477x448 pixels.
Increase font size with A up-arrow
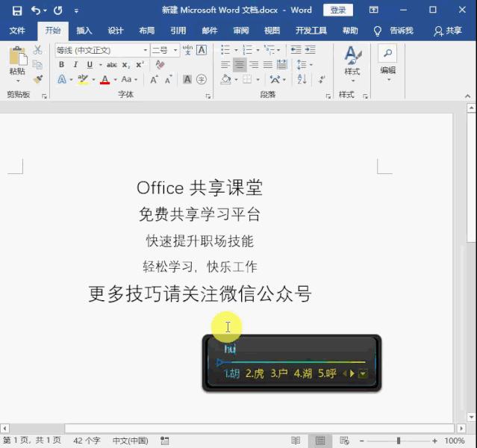coord(155,80)
